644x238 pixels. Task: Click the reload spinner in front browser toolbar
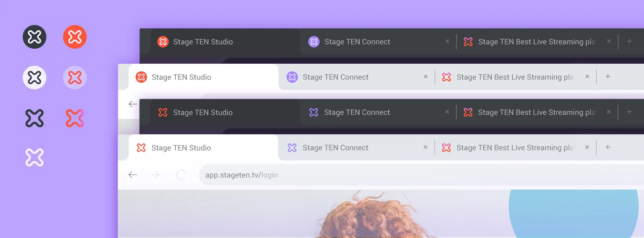[x=181, y=175]
